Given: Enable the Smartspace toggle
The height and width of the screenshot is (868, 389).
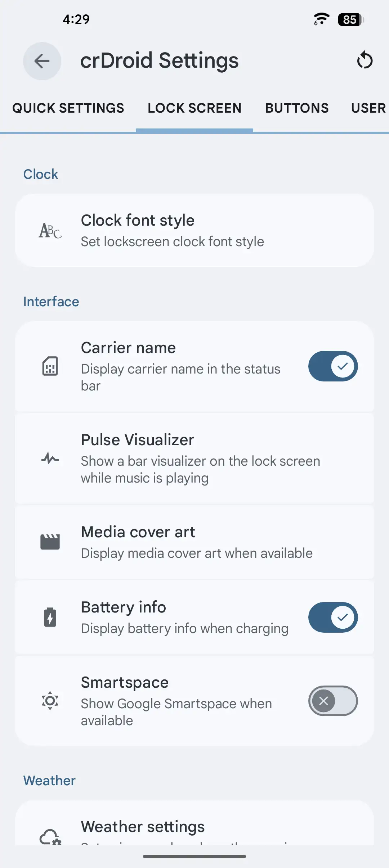Looking at the screenshot, I should tap(333, 701).
